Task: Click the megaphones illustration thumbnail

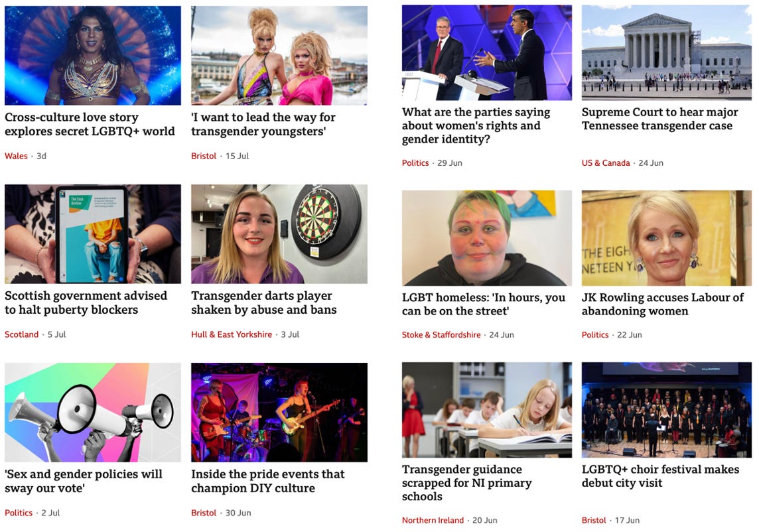Action: pyautogui.click(x=93, y=412)
